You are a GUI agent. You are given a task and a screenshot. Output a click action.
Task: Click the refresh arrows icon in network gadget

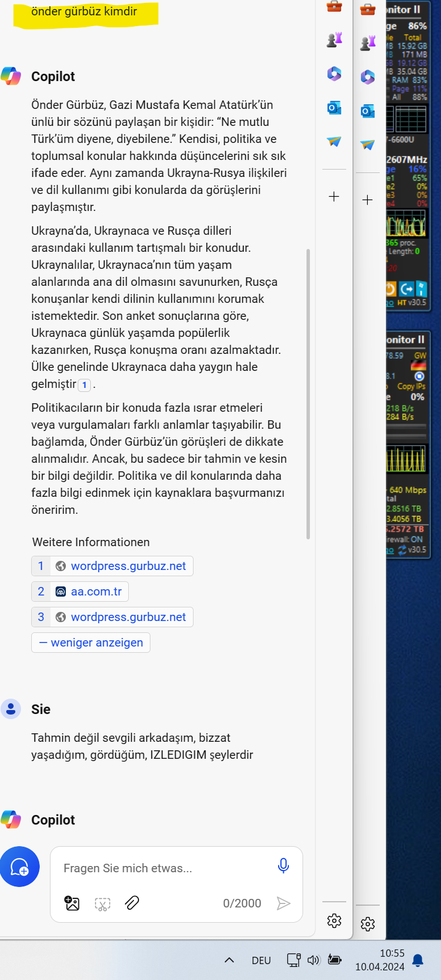[402, 550]
